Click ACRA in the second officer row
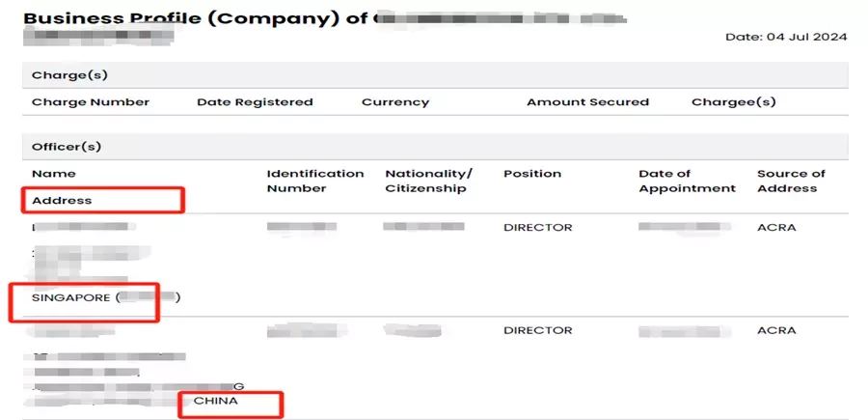This screenshot has height=420, width=868. pyautogui.click(x=776, y=330)
